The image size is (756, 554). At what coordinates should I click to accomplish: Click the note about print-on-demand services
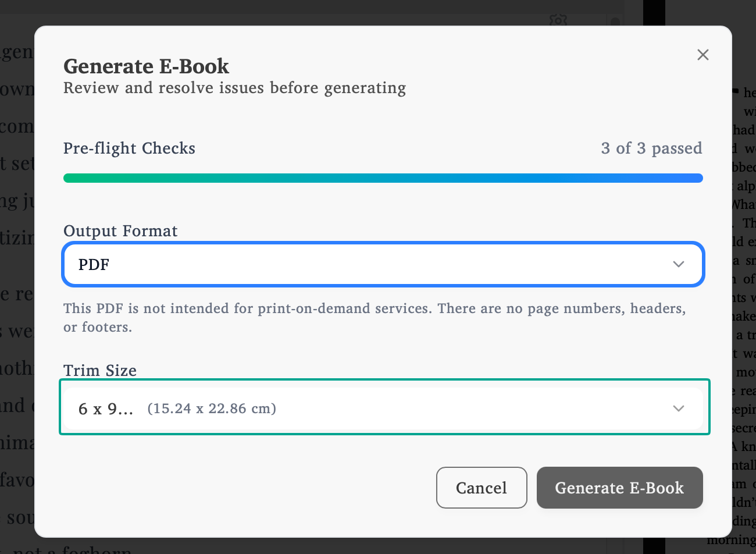(375, 317)
